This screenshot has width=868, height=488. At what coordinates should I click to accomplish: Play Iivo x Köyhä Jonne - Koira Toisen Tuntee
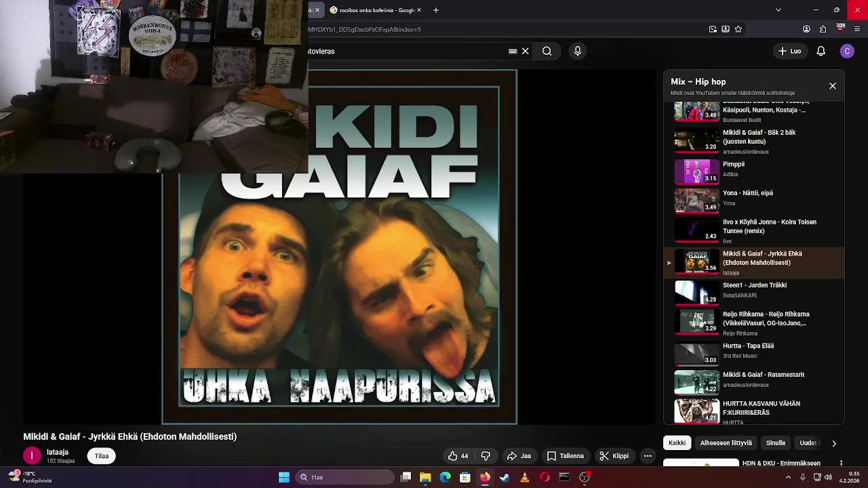pos(754,231)
